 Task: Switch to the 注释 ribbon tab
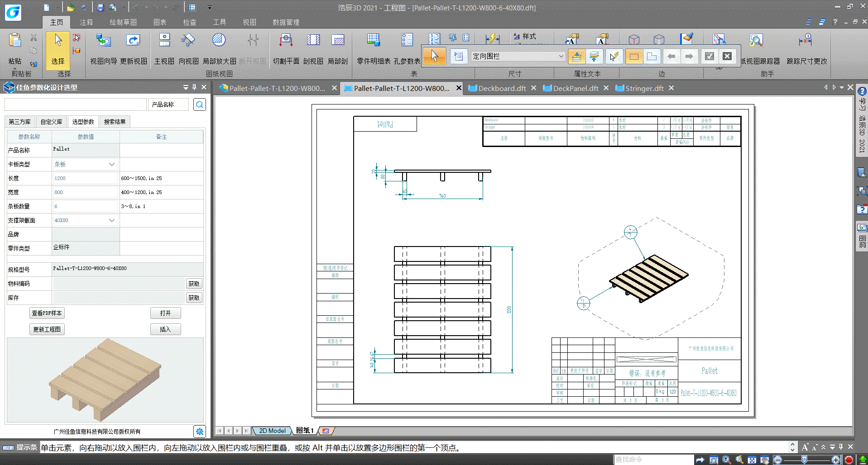86,22
